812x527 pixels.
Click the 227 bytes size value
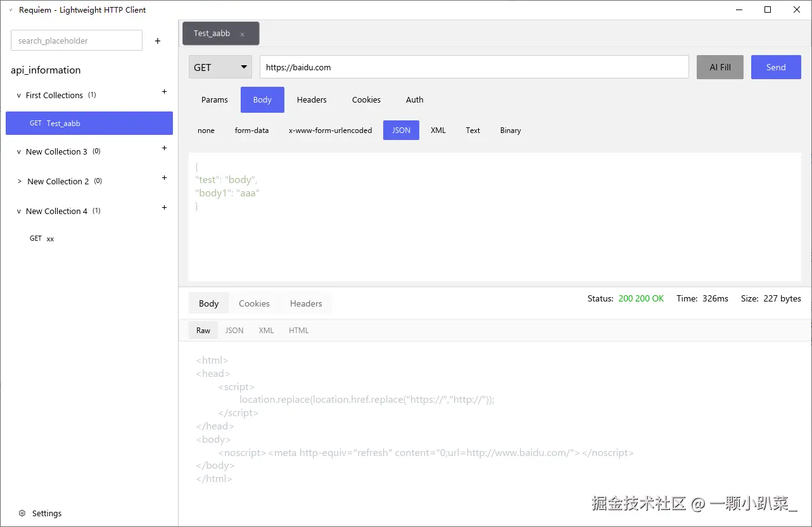click(782, 298)
